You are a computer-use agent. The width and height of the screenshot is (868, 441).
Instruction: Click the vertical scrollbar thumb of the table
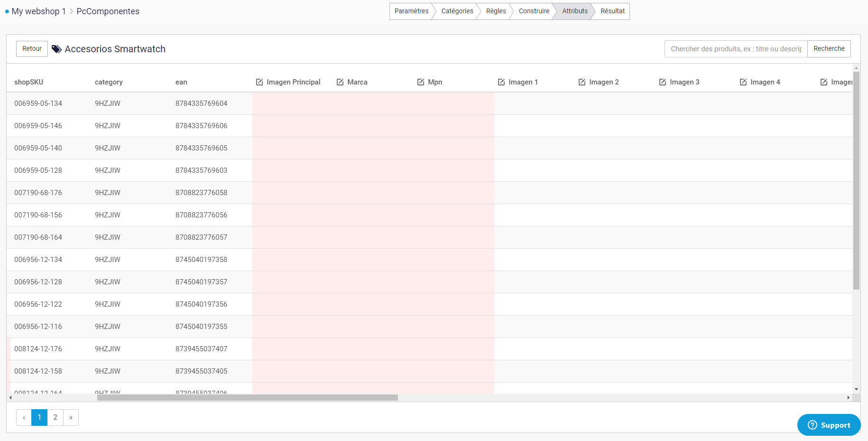(x=856, y=180)
